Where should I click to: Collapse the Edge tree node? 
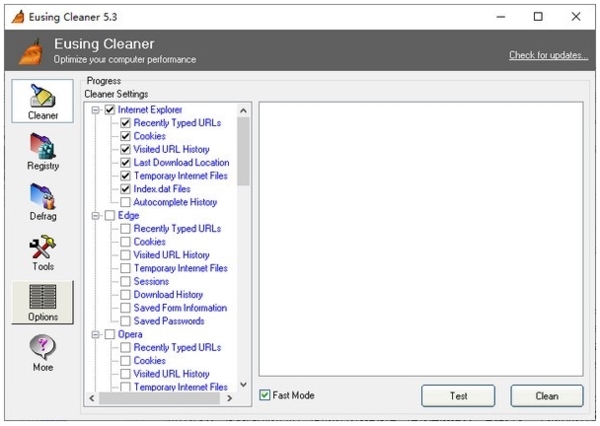pos(96,215)
